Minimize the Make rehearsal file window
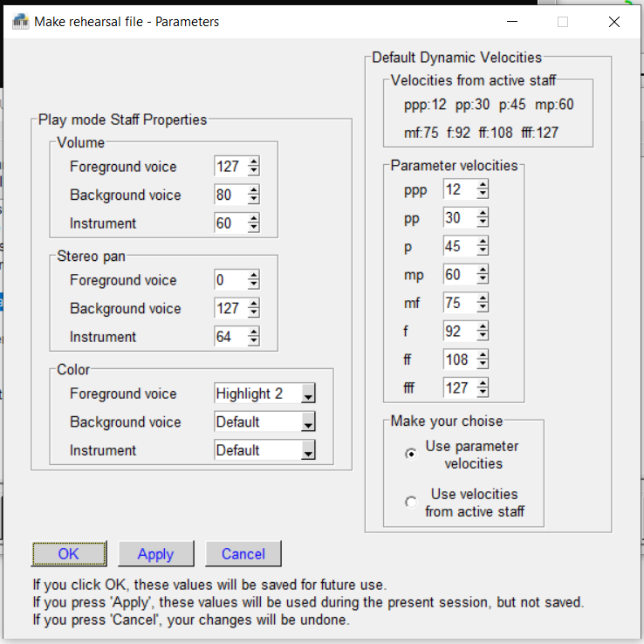 click(512, 21)
